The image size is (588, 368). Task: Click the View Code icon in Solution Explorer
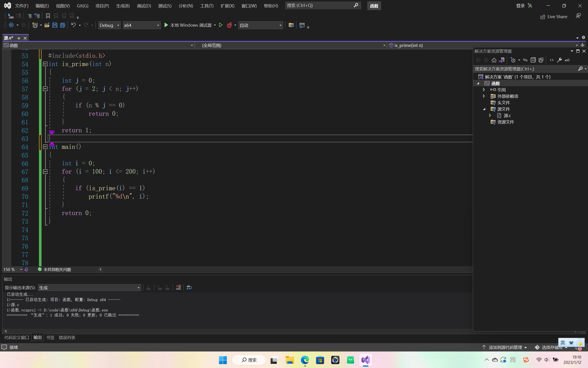point(552,60)
